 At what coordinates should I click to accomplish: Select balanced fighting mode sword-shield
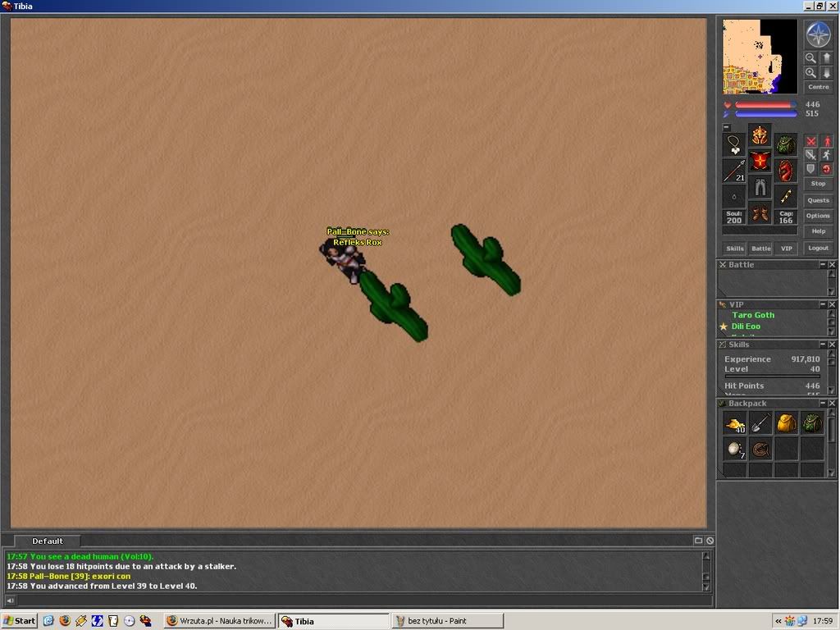point(811,155)
